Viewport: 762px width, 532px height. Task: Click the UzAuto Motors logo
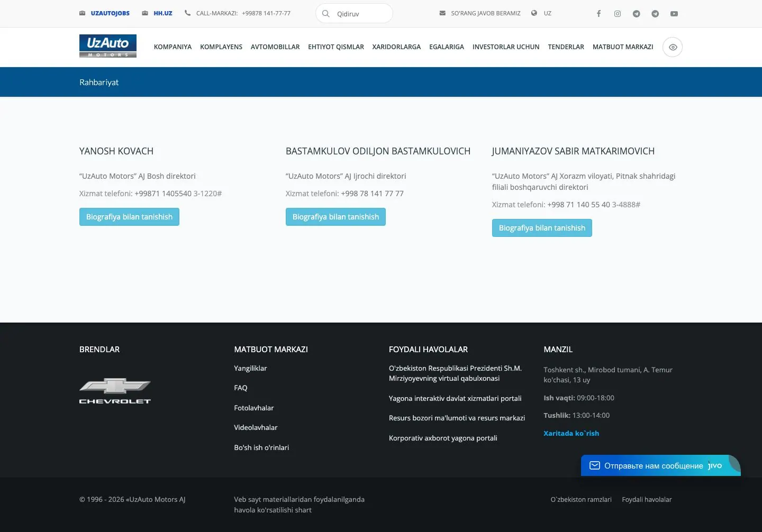pyautogui.click(x=108, y=46)
